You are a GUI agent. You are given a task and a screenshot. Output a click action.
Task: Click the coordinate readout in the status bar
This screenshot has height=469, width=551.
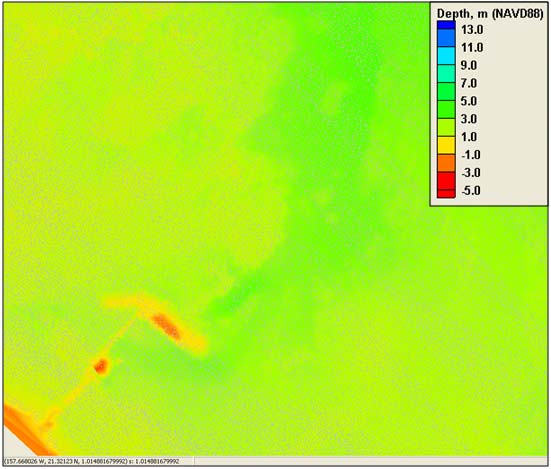93,461
